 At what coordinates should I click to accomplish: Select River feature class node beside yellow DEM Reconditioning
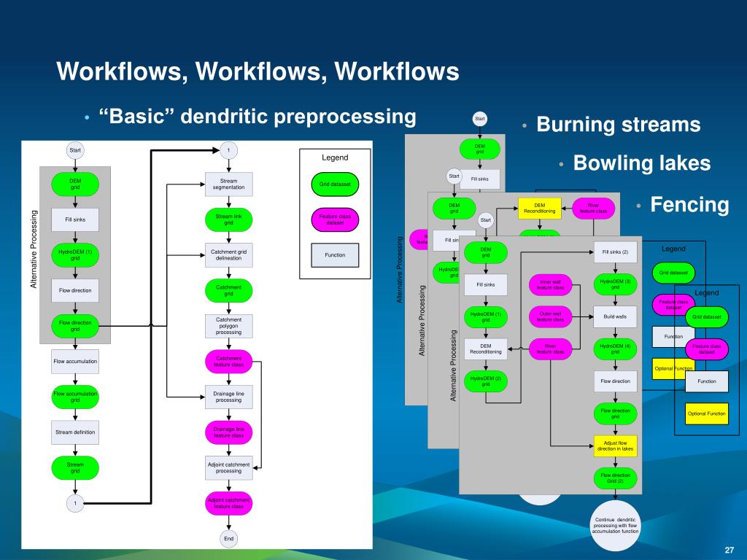point(593,208)
